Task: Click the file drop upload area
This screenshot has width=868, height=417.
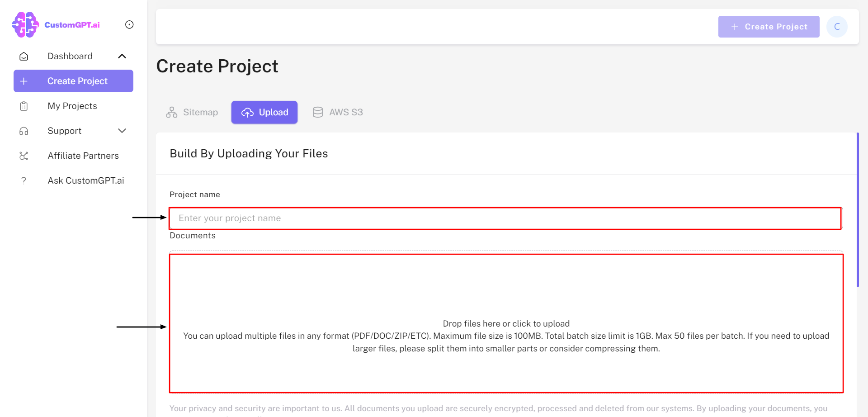Action: [x=506, y=323]
